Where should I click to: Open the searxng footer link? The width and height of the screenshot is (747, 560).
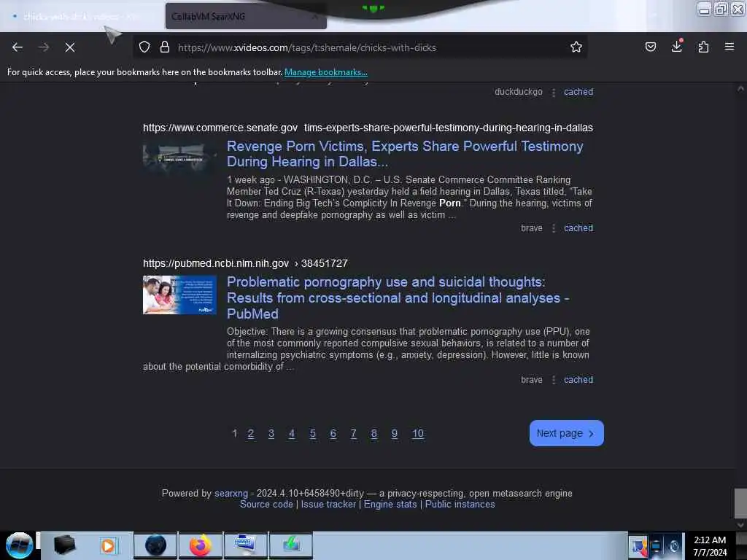coord(231,494)
